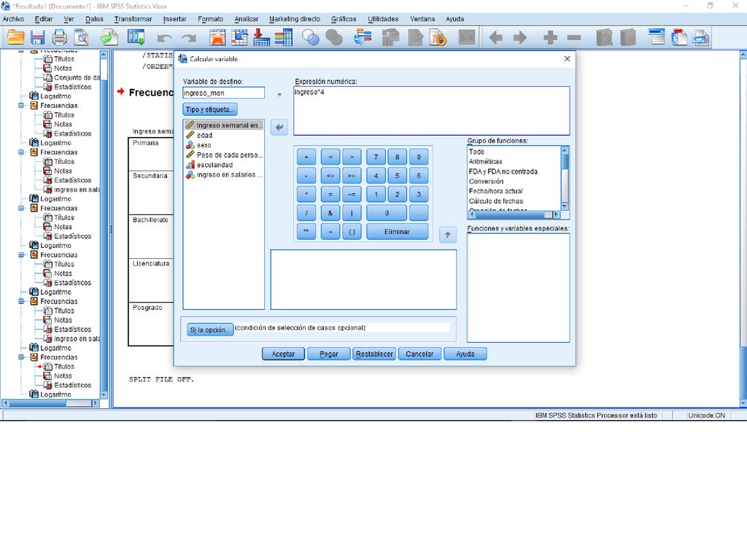Click the Open folder toolbar icon
747x560 pixels.
[16, 37]
